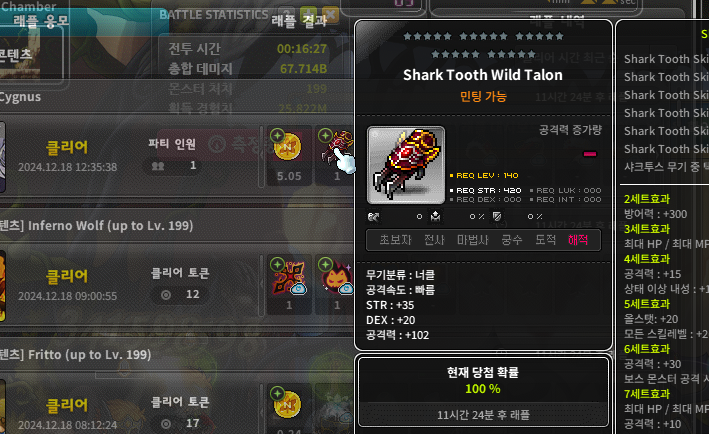
Task: Click the clear token icon showing 12
Action: 166,295
